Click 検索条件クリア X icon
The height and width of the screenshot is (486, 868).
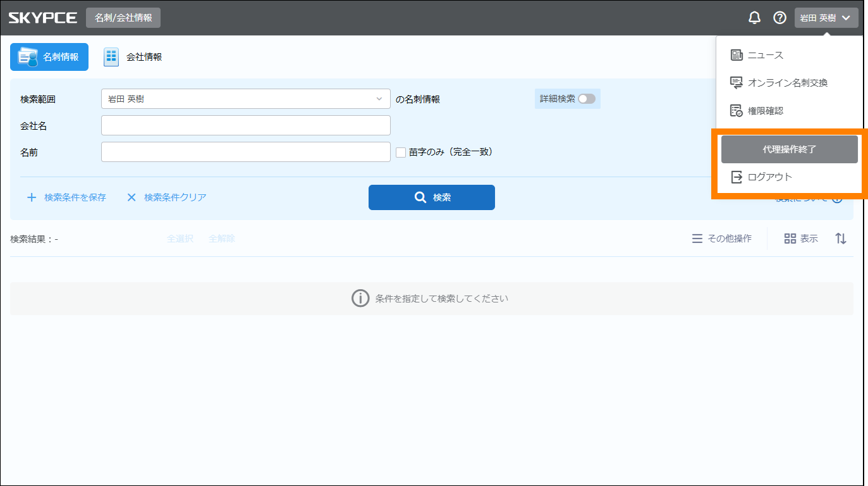131,197
